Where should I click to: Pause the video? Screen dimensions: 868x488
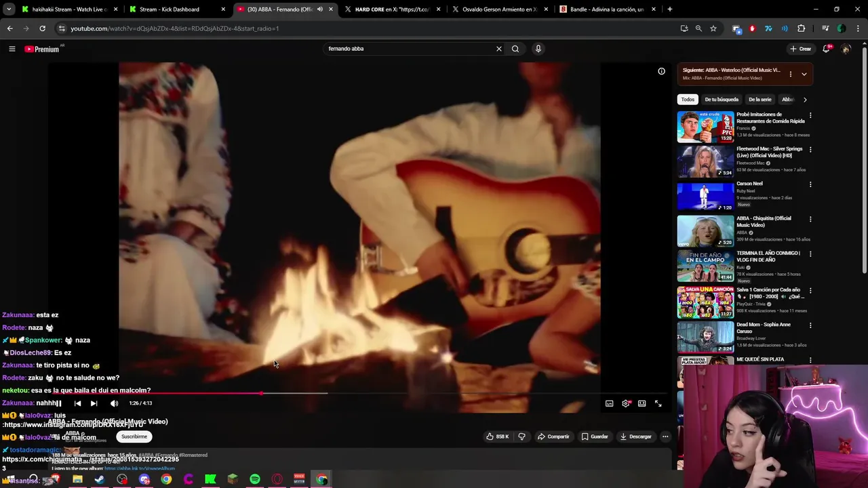click(x=58, y=403)
